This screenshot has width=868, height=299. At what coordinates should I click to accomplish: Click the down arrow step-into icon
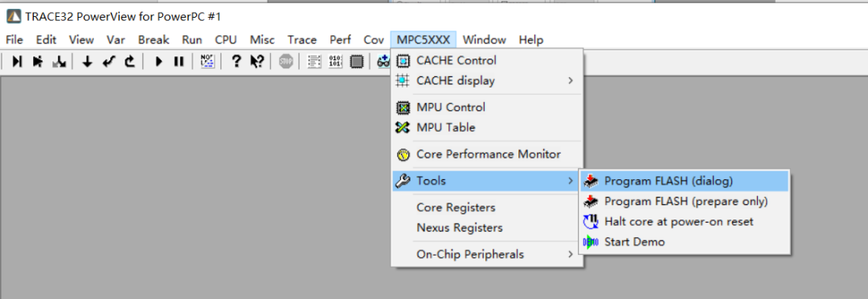[x=87, y=61]
